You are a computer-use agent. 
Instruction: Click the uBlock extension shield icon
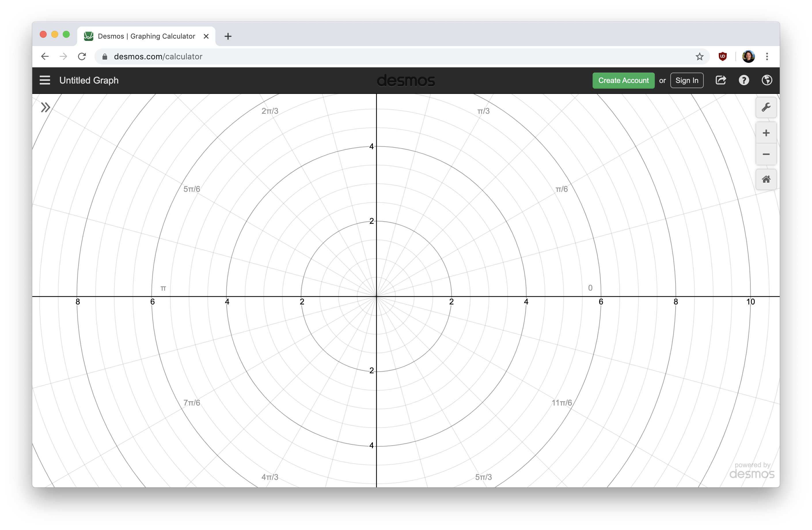(x=722, y=56)
